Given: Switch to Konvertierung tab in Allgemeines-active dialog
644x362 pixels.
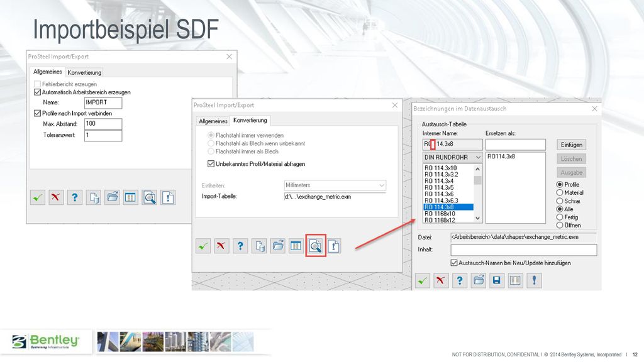Looking at the screenshot, I should pyautogui.click(x=85, y=73).
